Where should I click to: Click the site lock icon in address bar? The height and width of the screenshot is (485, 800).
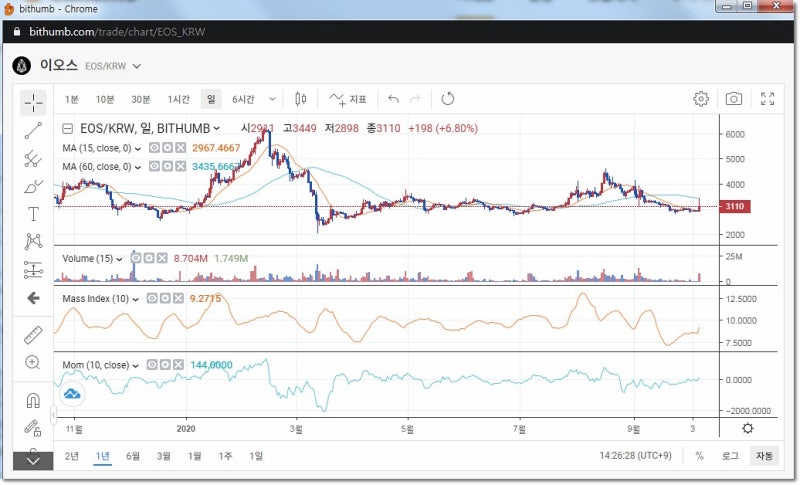pos(17,32)
